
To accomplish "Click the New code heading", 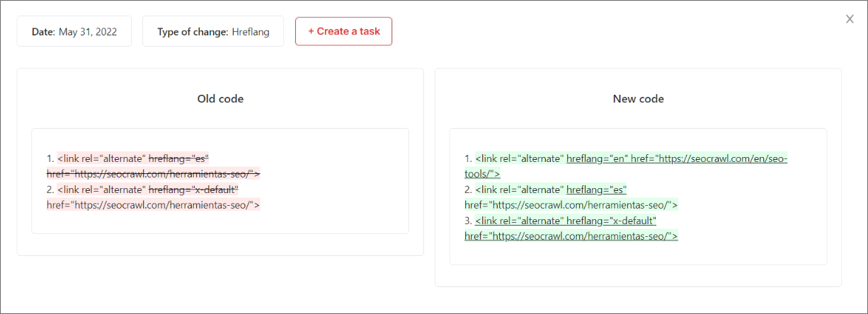I will pos(638,99).
